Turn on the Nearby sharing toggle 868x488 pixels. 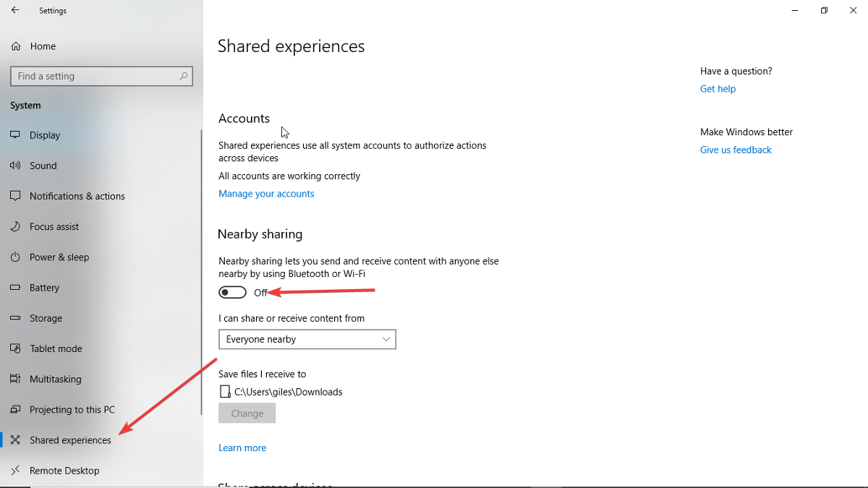232,293
